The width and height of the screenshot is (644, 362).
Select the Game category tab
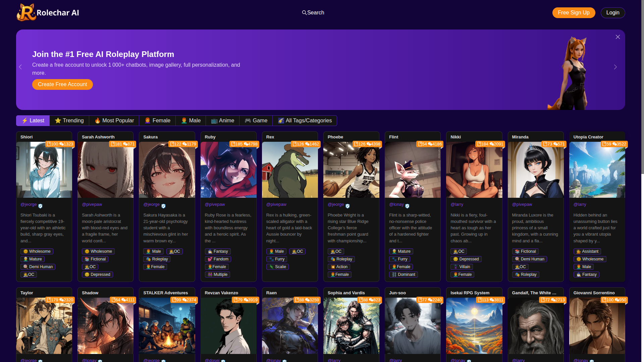coord(256,121)
